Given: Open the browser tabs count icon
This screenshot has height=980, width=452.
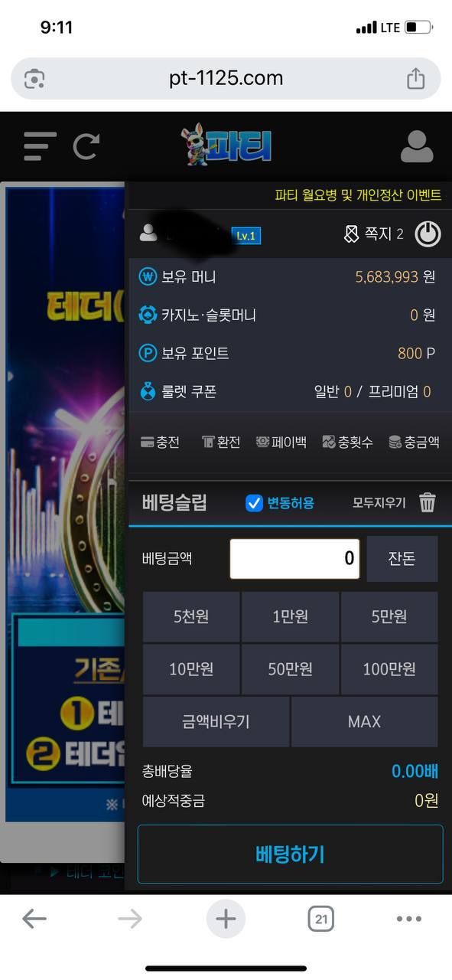Looking at the screenshot, I should click(321, 919).
